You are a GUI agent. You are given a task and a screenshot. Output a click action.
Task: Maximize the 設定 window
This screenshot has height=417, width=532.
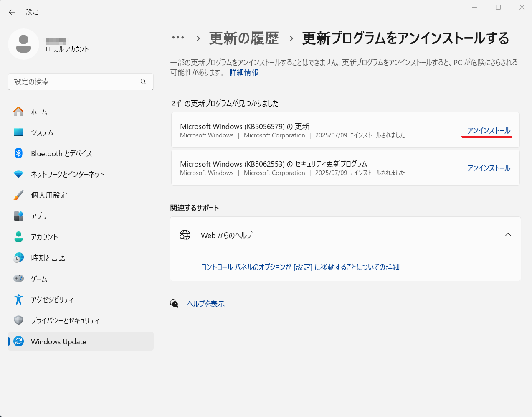click(498, 7)
